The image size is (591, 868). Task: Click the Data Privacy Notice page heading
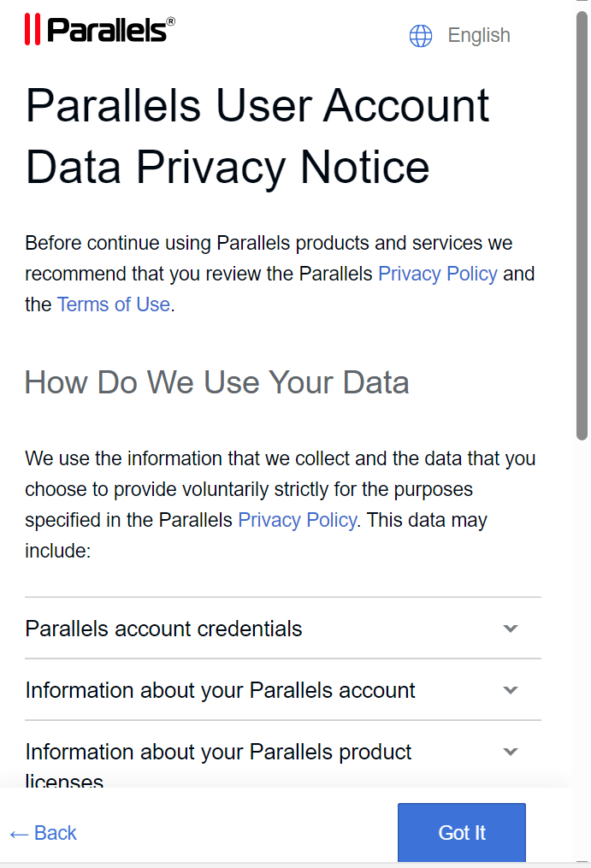(257, 137)
